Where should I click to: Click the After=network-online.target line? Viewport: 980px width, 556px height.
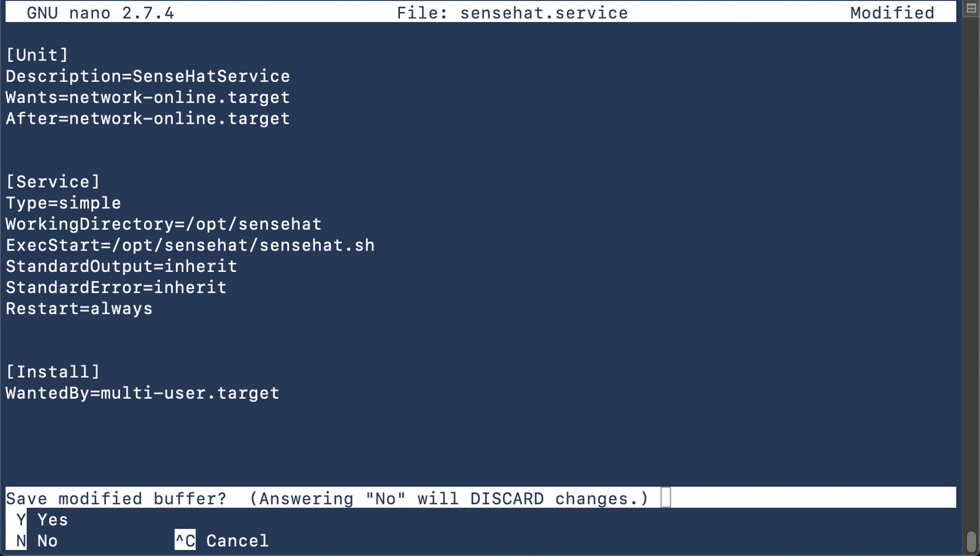[148, 119]
